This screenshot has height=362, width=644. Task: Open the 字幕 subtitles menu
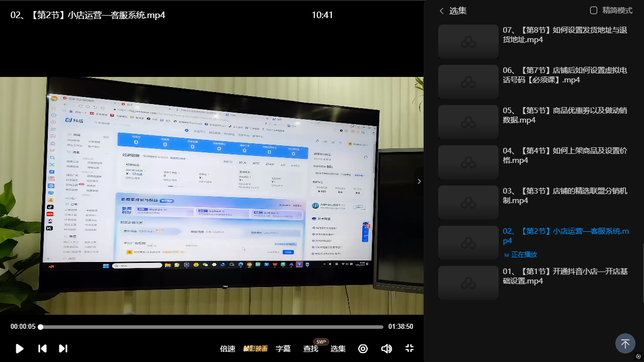pyautogui.click(x=283, y=348)
